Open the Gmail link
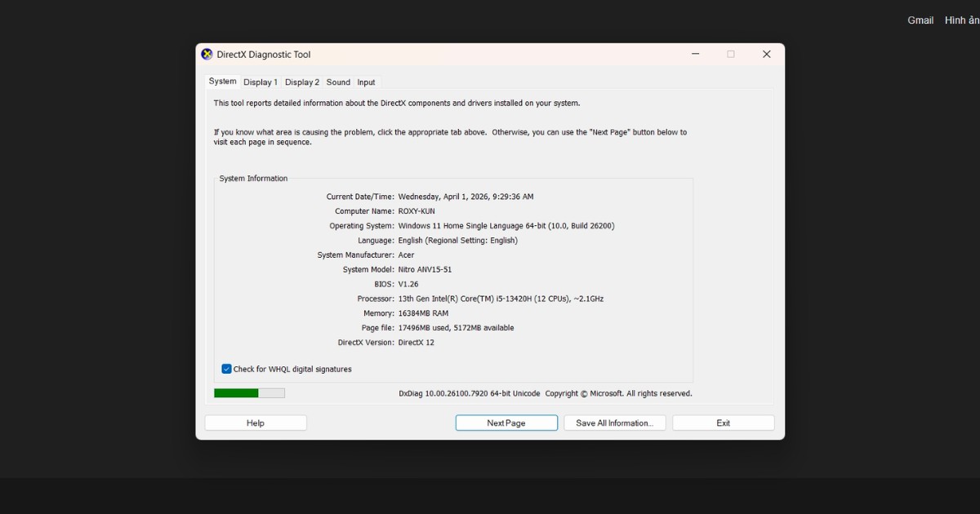The width and height of the screenshot is (980, 514). pos(920,20)
